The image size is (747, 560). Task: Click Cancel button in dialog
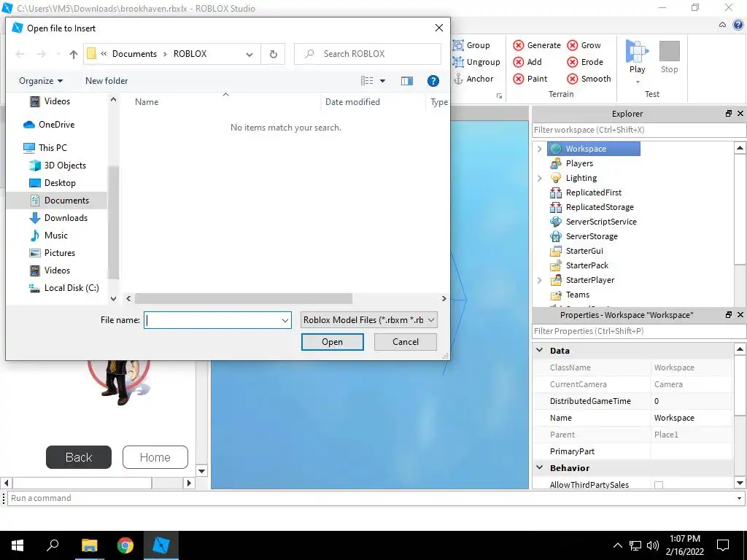406,342
